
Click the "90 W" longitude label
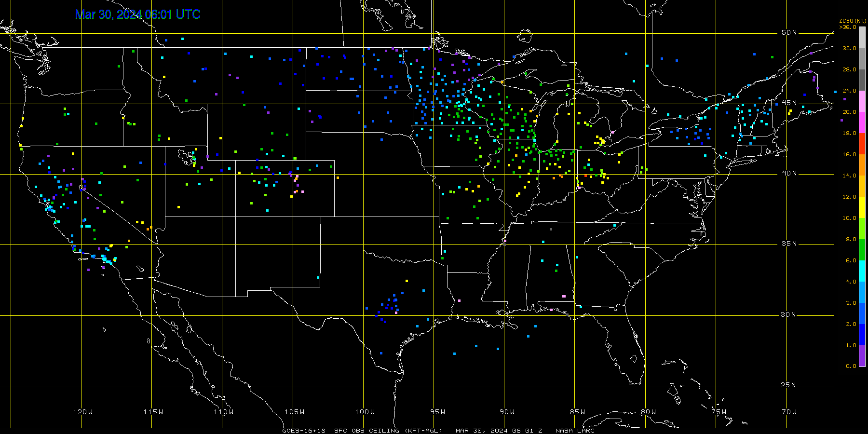[x=507, y=412]
